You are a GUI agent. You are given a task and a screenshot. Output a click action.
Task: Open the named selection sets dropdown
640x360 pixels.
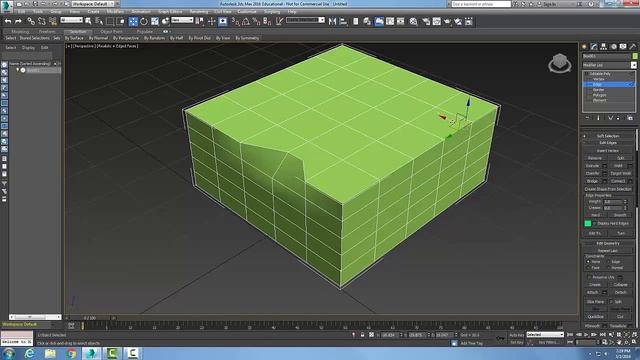[x=305, y=20]
